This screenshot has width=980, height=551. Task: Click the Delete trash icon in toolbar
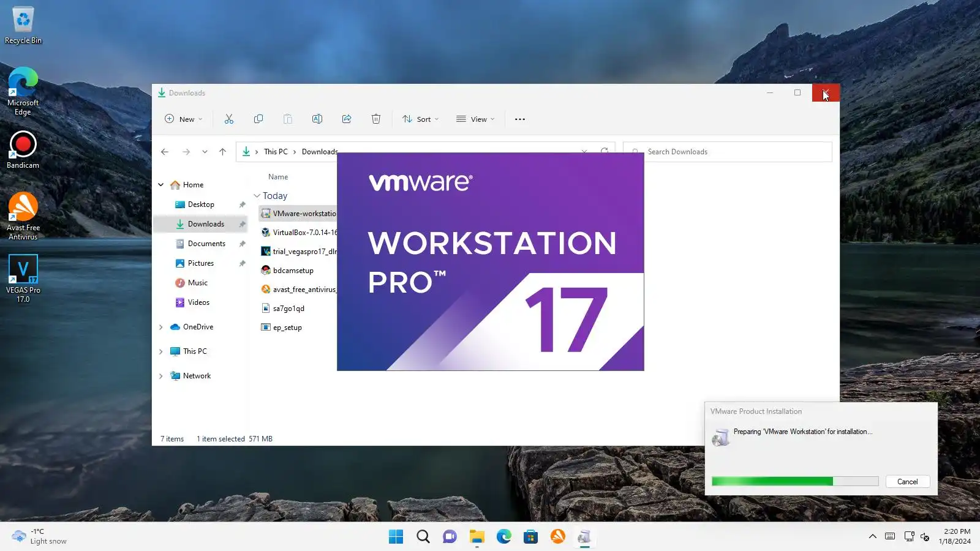(x=376, y=119)
